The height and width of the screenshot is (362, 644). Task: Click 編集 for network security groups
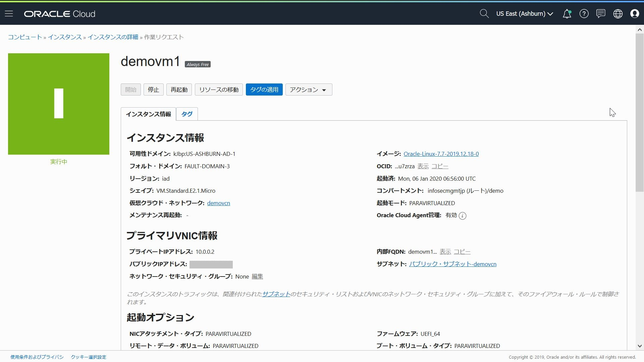(257, 277)
